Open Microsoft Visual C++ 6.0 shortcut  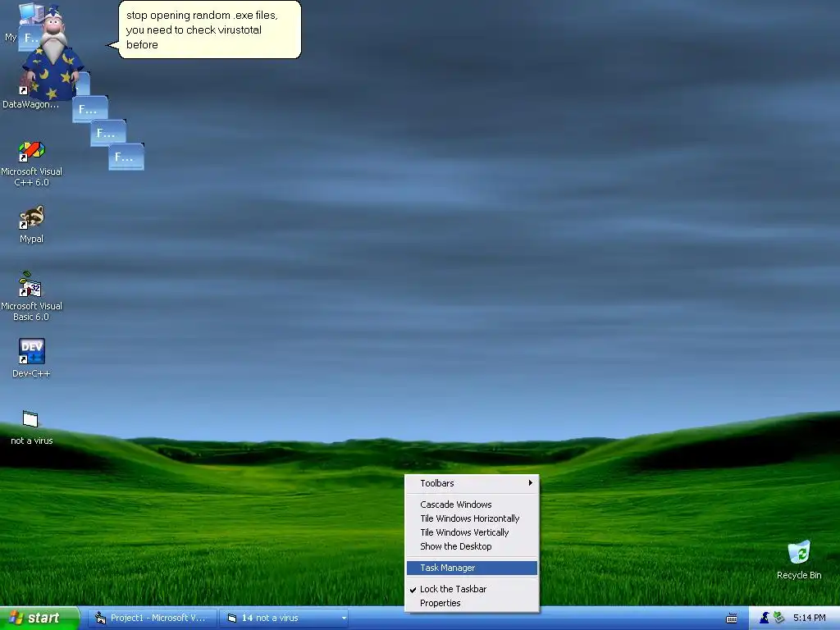(31, 163)
